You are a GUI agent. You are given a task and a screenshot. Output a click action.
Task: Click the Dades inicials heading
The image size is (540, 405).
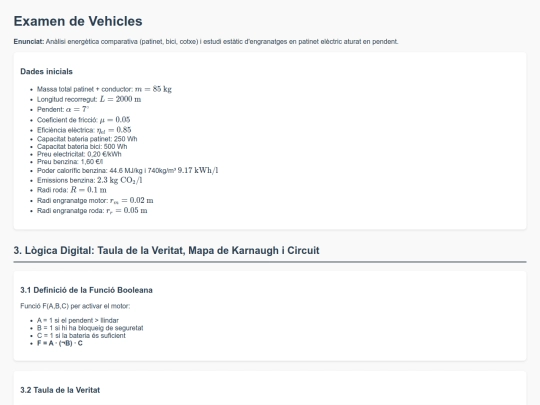46,72
